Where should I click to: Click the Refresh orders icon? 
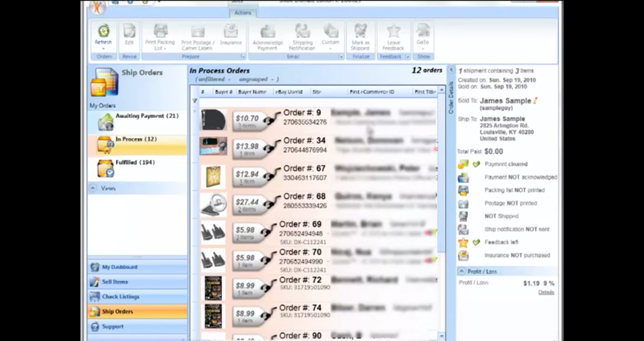pos(103,33)
